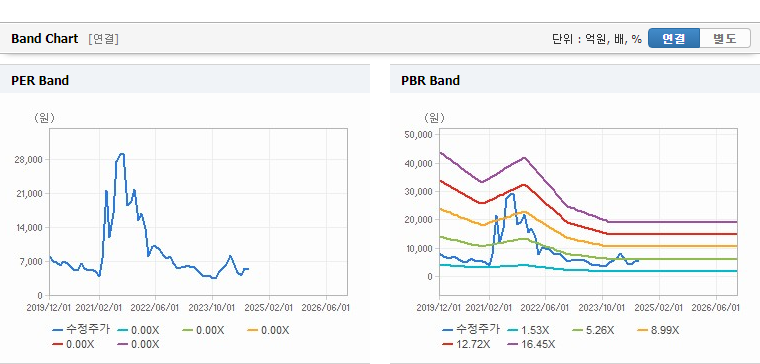
Task: Switch to the 별도 tab
Action: 725,38
